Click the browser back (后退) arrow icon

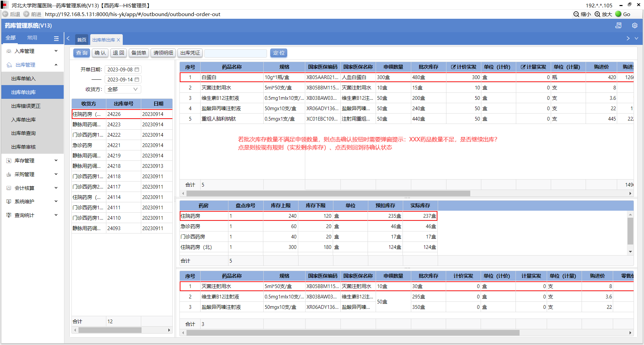click(x=5, y=14)
